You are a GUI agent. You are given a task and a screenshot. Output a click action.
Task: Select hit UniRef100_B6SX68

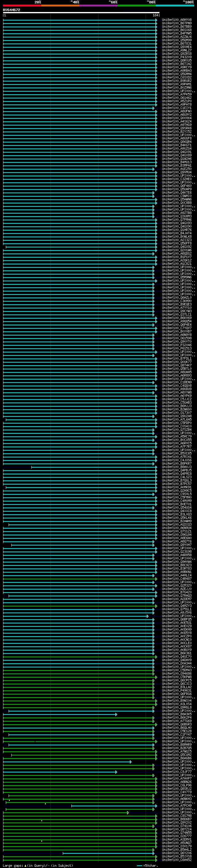point(176,30)
